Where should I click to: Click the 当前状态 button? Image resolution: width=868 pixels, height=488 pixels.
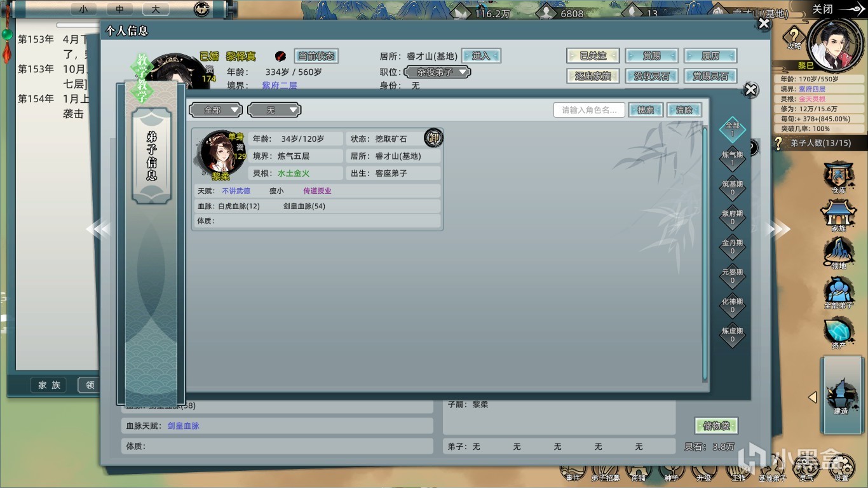point(316,56)
